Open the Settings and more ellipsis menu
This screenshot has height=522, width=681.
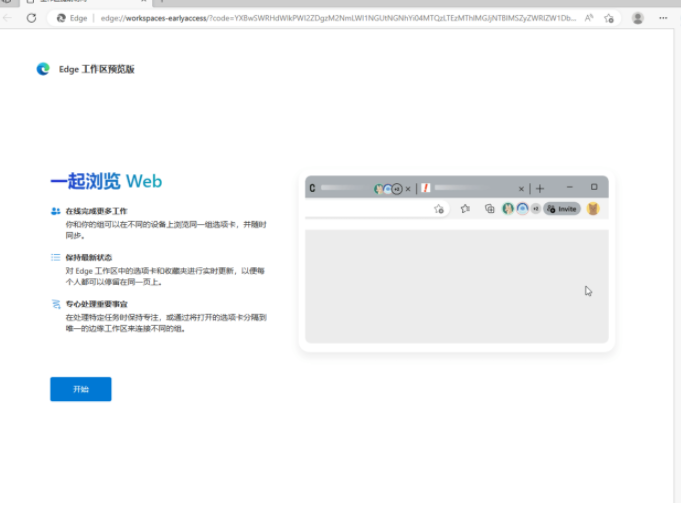(664, 18)
